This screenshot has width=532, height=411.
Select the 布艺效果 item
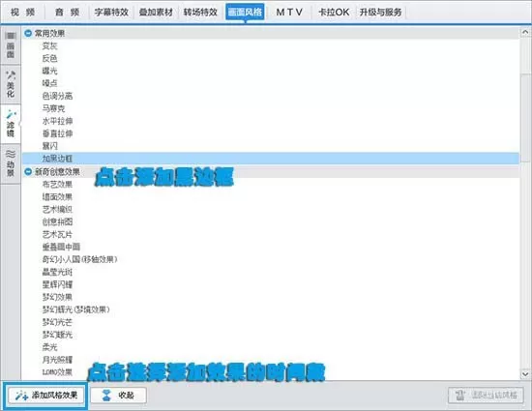coord(57,184)
